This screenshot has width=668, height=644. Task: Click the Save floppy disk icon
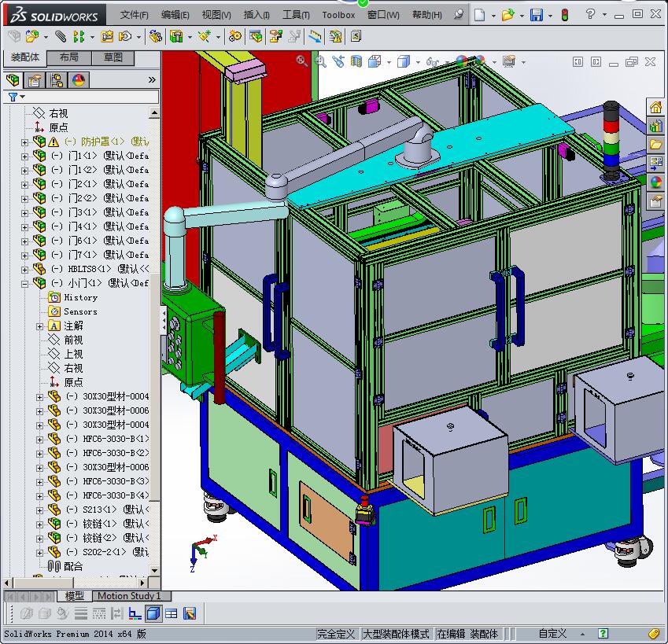point(537,15)
